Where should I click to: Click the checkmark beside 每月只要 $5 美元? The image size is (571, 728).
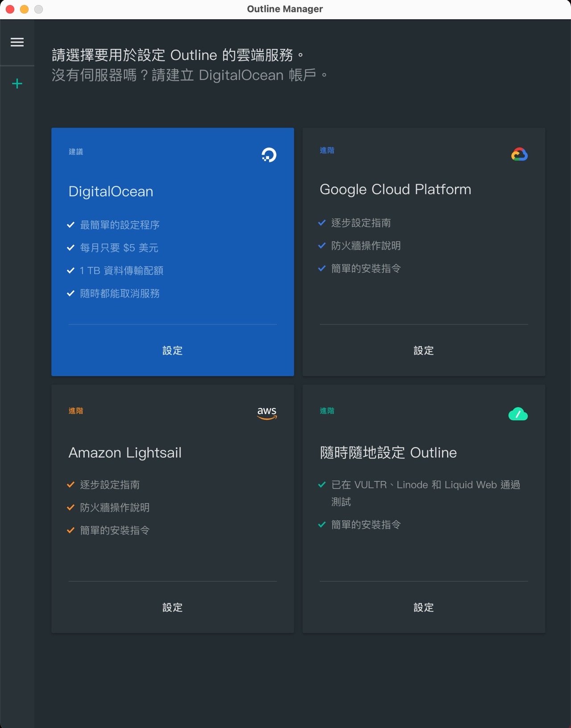point(70,248)
